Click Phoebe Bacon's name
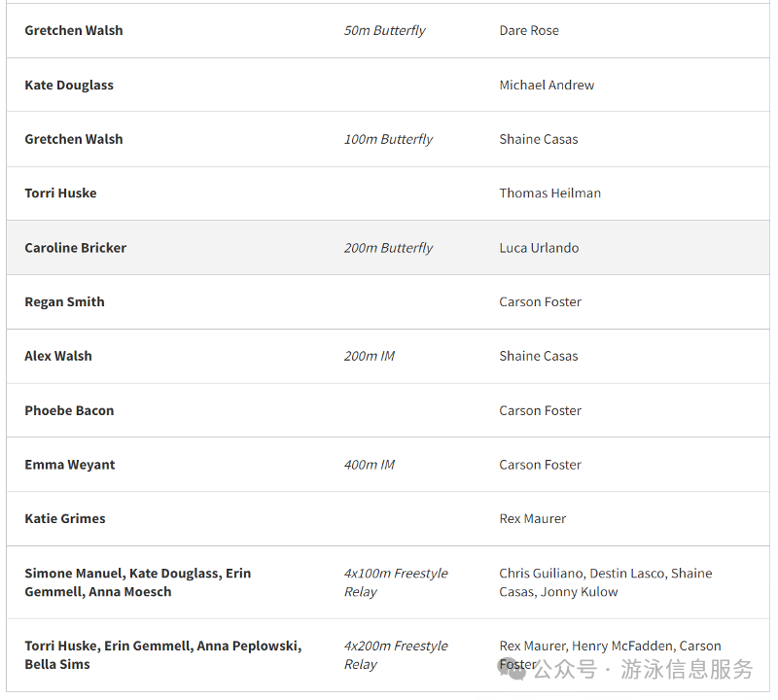Screen dimensions: 778x700 (69, 410)
